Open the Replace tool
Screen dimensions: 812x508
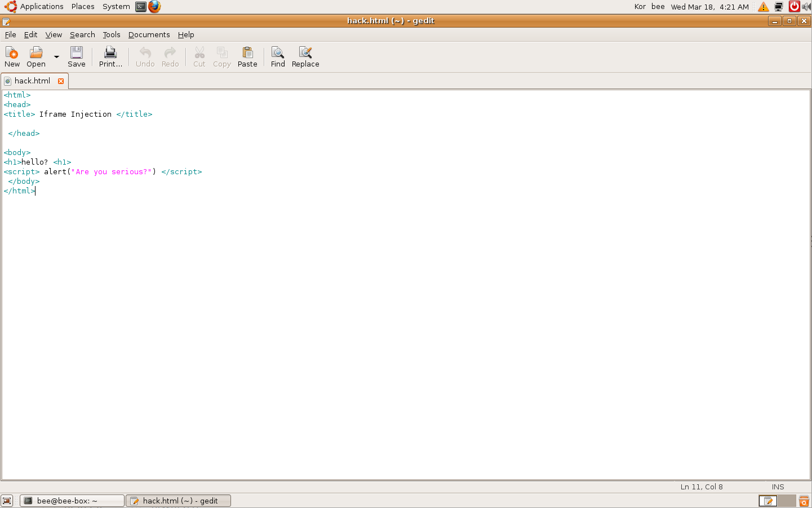305,57
